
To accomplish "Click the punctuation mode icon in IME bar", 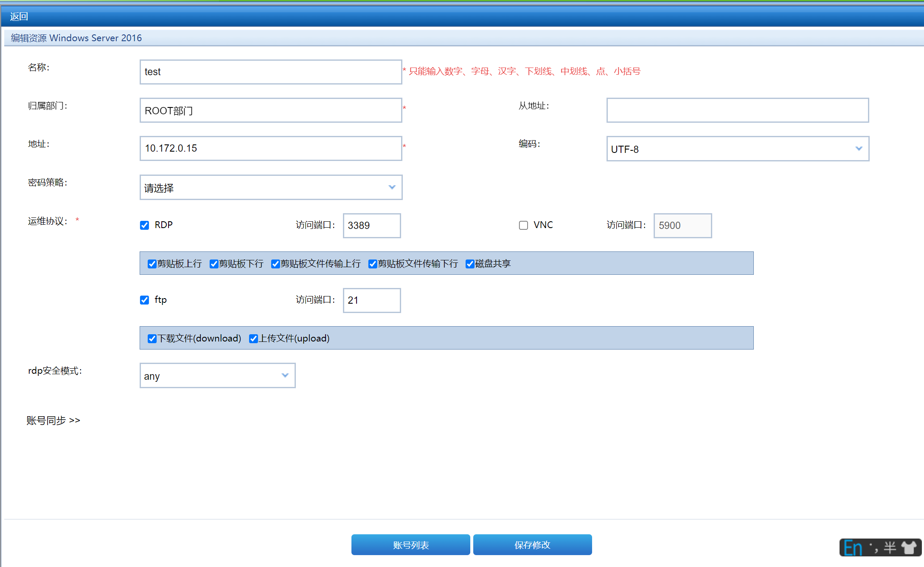I will [x=873, y=547].
